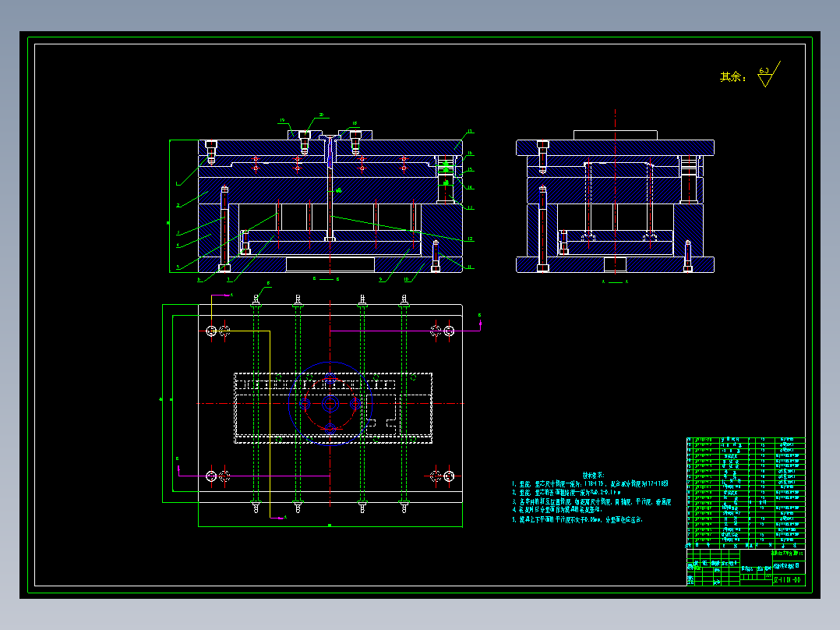Image resolution: width=840 pixels, height=630 pixels.
Task: Click the surface roughness symbol at top right
Action: (x=769, y=74)
